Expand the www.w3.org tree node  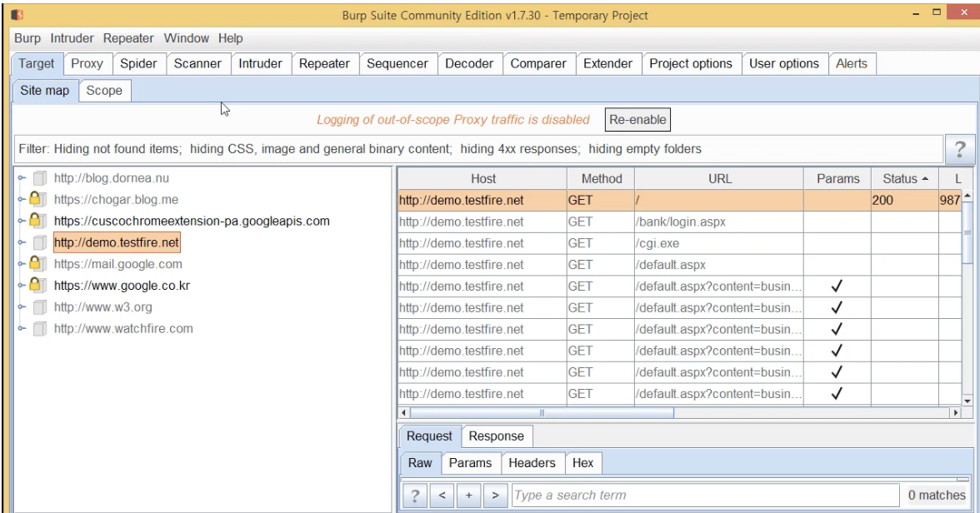22,306
